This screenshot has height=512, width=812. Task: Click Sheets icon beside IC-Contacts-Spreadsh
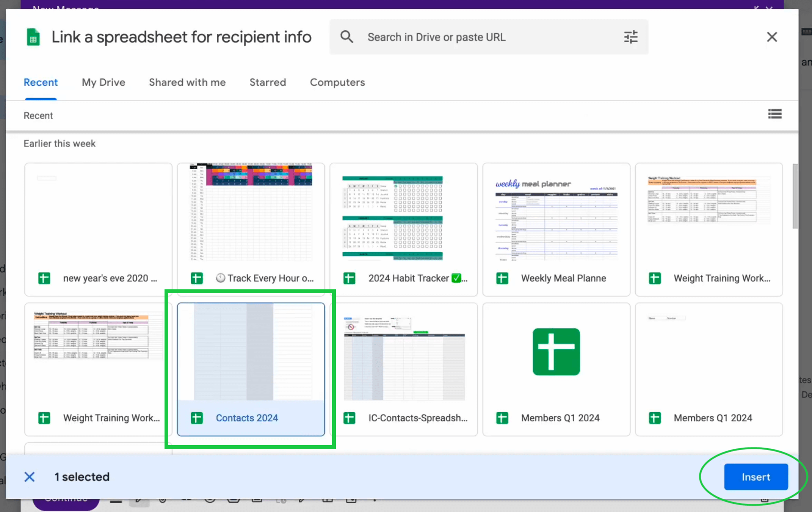coord(350,418)
